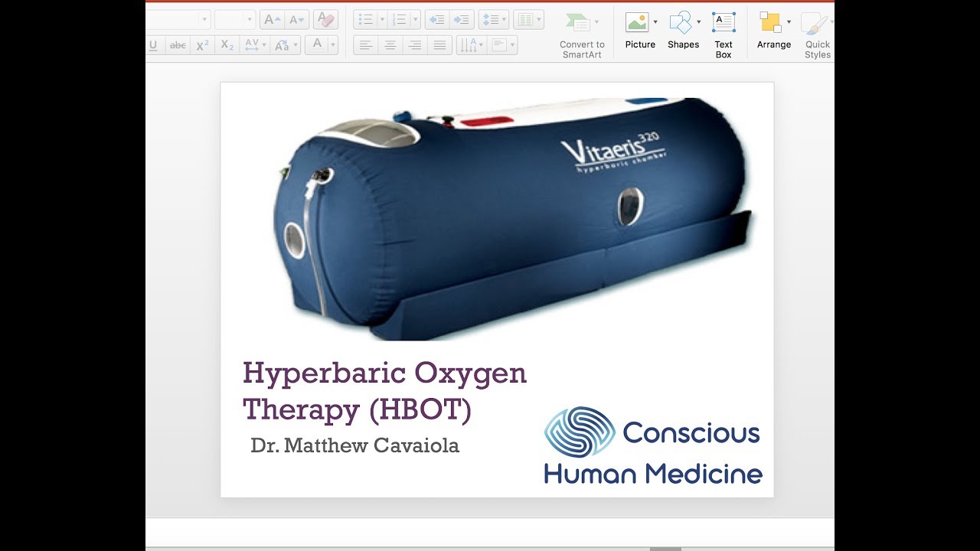Toggle underline formatting
The image size is (980, 551).
[x=153, y=45]
